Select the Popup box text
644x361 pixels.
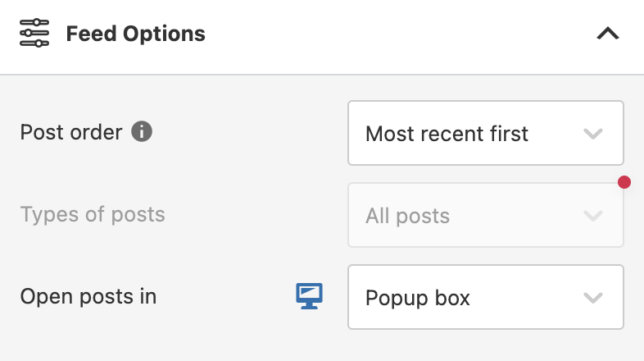pyautogui.click(x=417, y=297)
